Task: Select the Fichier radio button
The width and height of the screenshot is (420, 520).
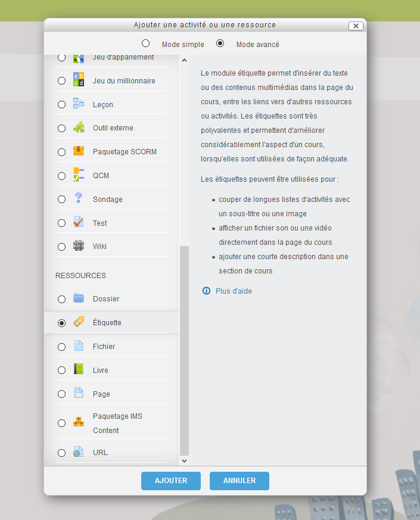Action: coord(62,347)
